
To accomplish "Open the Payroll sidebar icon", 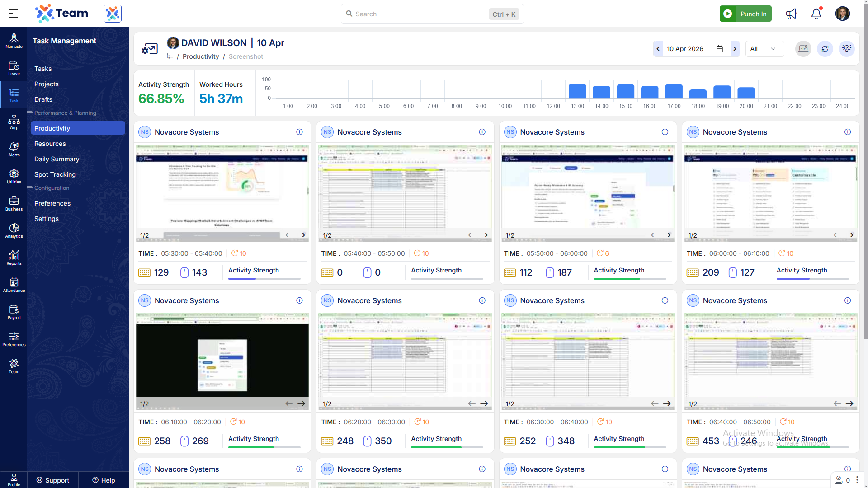I will pyautogui.click(x=14, y=312).
